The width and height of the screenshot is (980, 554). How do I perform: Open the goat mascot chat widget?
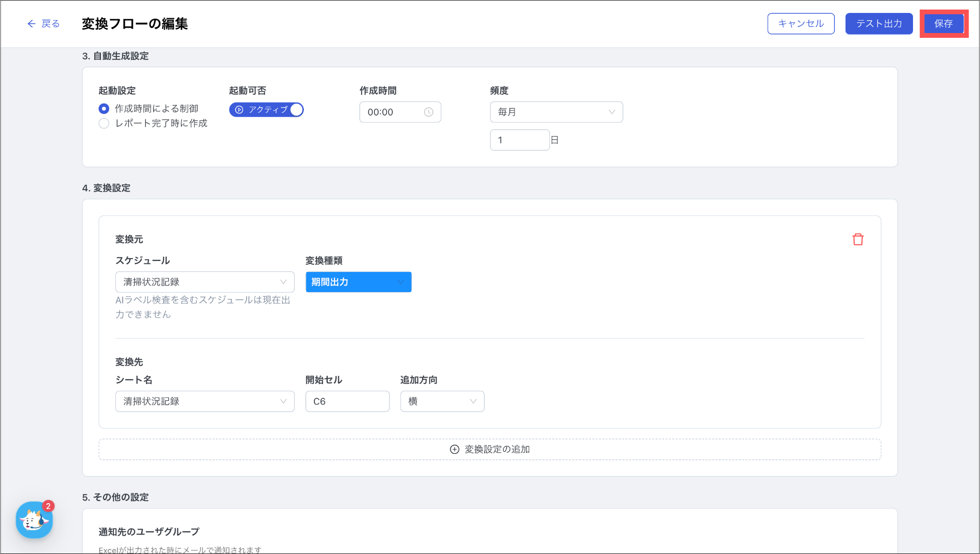click(33, 520)
